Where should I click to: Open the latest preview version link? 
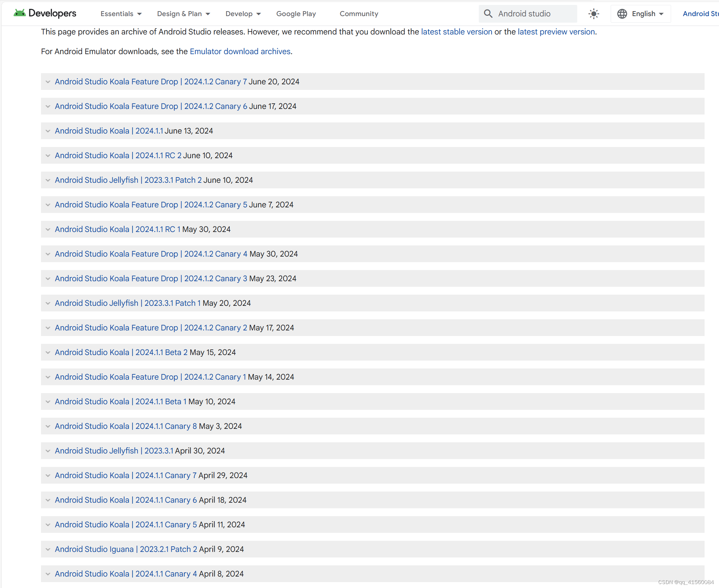556,32
